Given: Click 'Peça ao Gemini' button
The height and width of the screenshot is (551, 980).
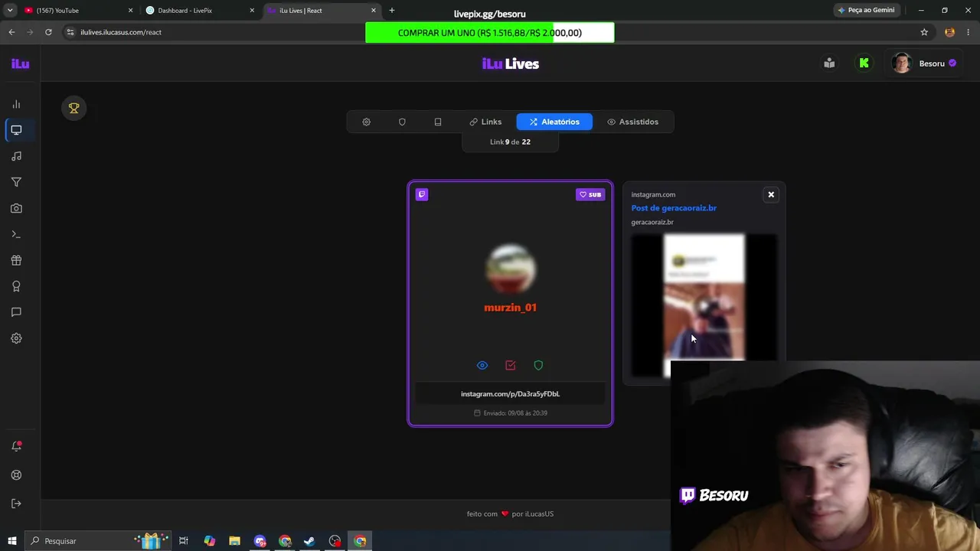Looking at the screenshot, I should point(866,11).
